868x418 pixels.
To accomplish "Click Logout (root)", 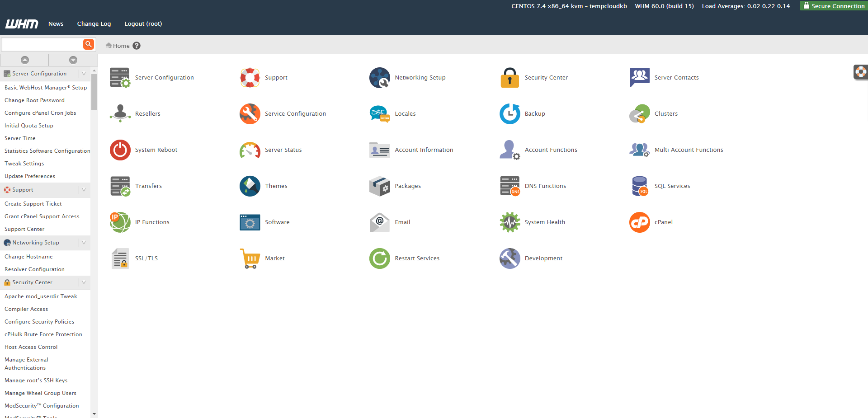I will coord(143,24).
